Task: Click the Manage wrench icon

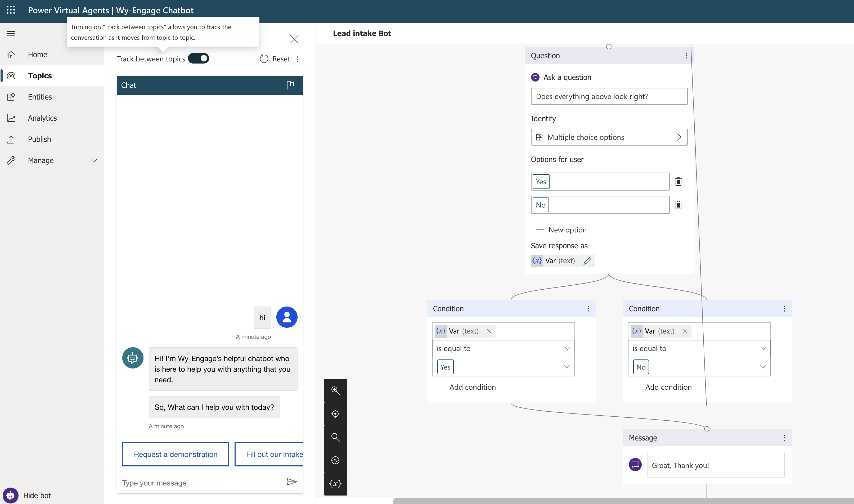Action: tap(11, 160)
